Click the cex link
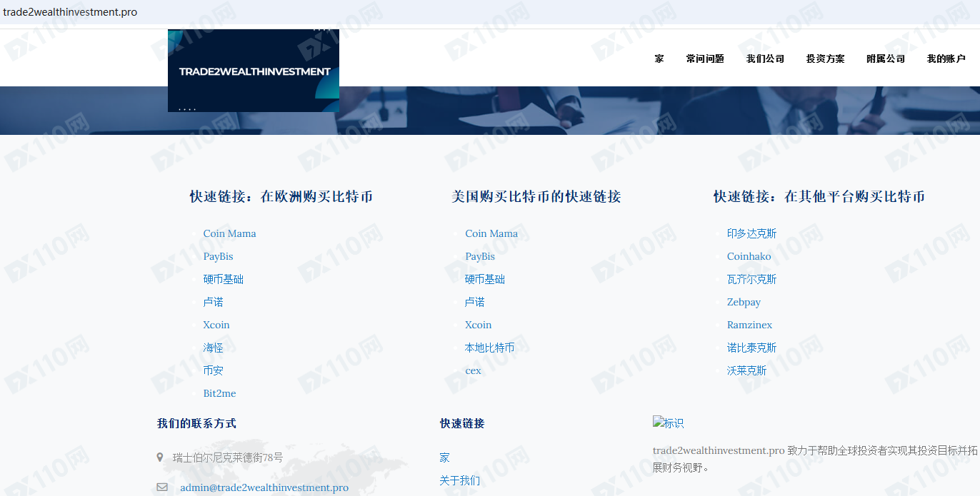980x496 pixels. [x=473, y=370]
